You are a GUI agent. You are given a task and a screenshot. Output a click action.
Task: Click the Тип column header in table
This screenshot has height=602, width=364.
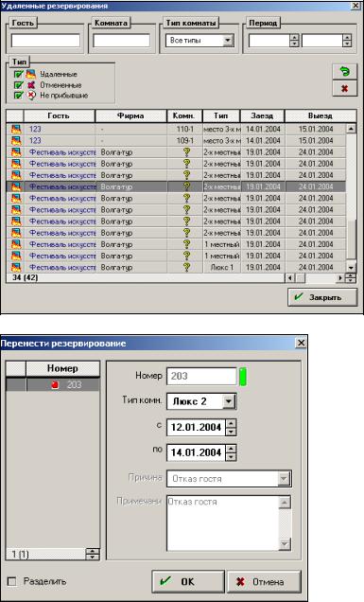[221, 115]
